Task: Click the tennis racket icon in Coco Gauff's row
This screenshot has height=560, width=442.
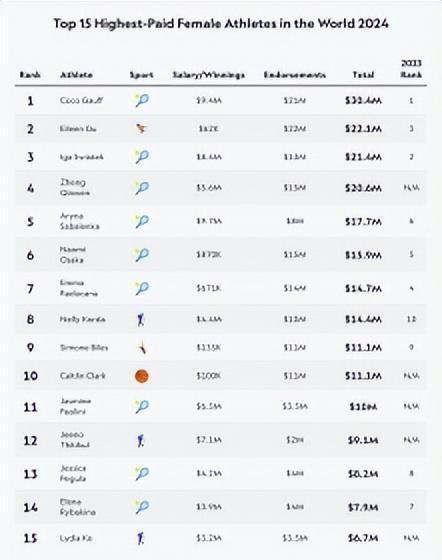Action: [x=142, y=100]
